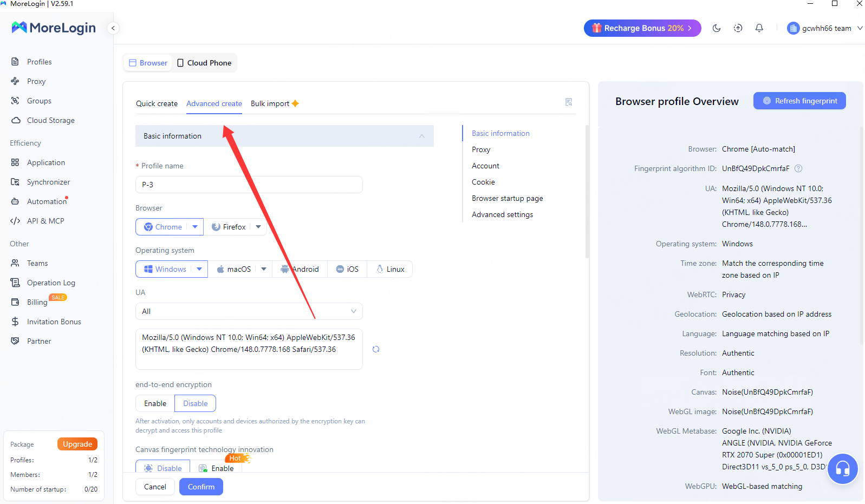Screen dimensions: 865x504
Task: Click the refresh/update icon in header
Action: tap(738, 28)
